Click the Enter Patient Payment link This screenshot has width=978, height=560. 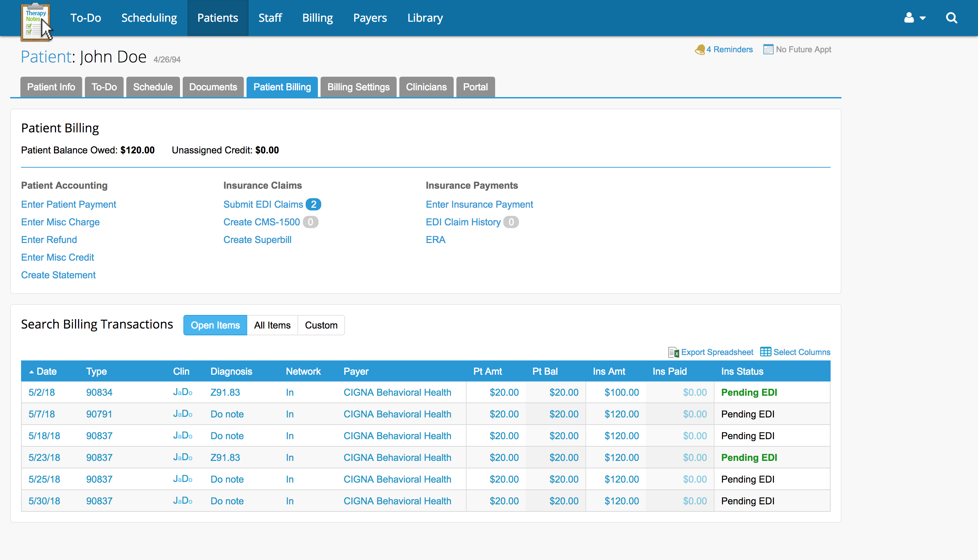coord(69,205)
